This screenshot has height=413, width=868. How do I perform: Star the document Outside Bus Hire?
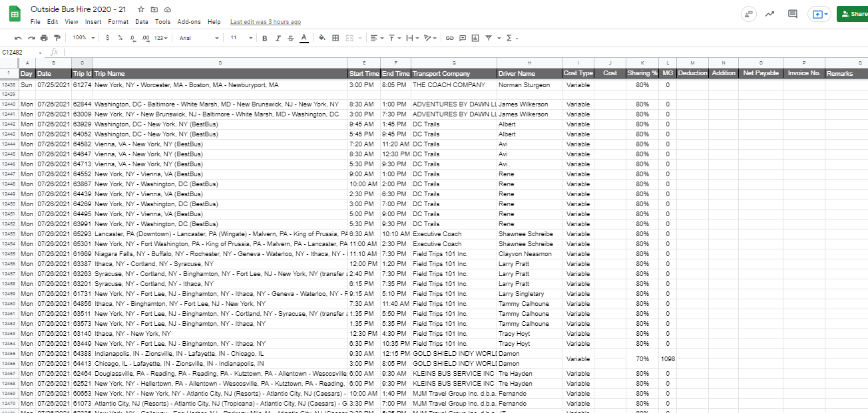pyautogui.click(x=140, y=10)
